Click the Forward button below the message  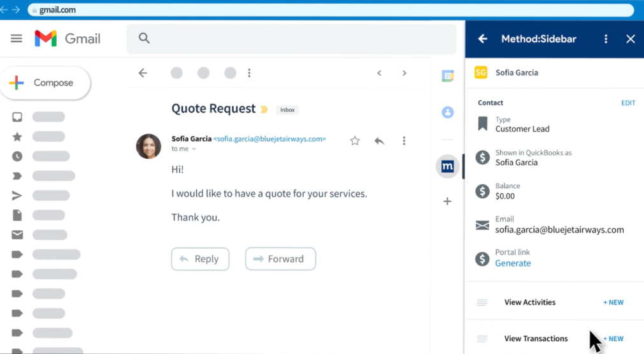(x=280, y=259)
